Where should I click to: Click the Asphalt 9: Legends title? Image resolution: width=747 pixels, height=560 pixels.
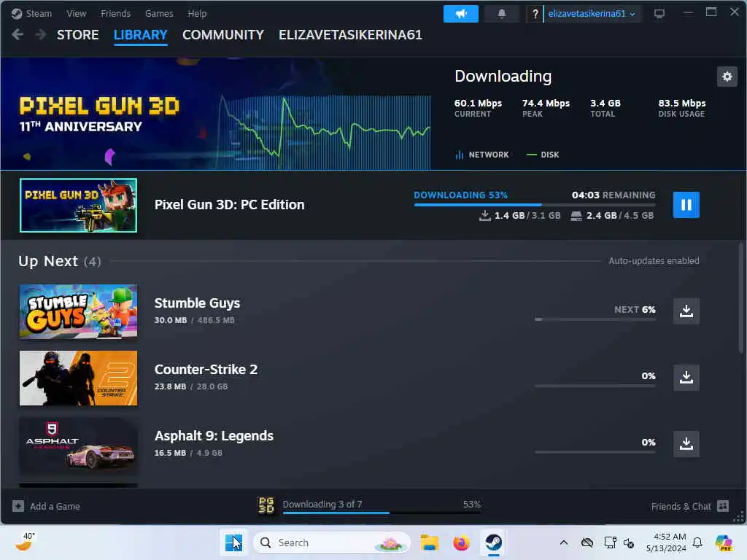coord(214,436)
